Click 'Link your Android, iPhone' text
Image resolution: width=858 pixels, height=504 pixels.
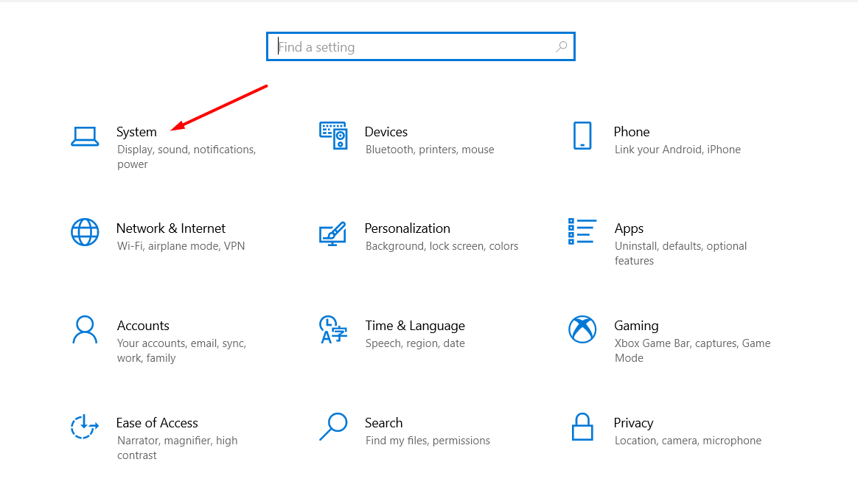tap(677, 150)
